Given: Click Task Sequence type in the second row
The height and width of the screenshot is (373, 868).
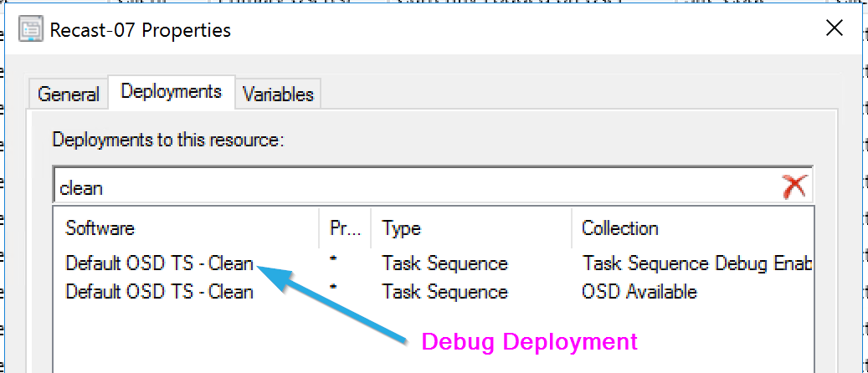Looking at the screenshot, I should (444, 292).
